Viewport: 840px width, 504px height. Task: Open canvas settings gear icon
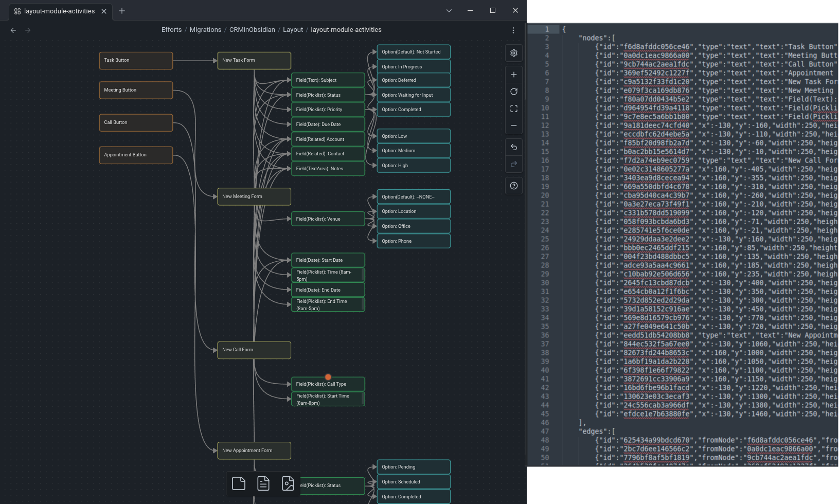click(513, 53)
